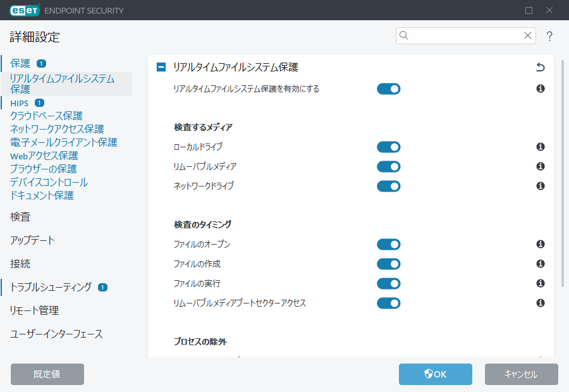Screen dimensions: 569x392
Task: Show info for ネットワークドライブ
Action: click(x=541, y=186)
